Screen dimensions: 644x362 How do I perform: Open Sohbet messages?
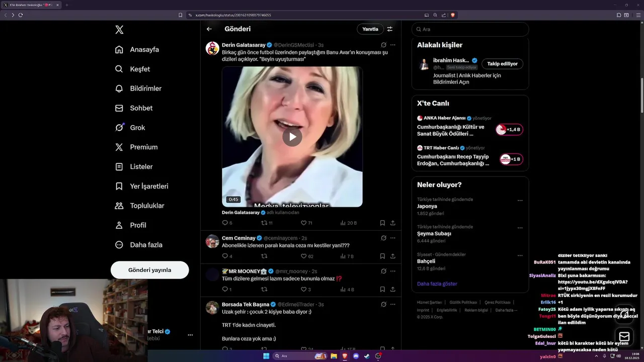[133, 108]
